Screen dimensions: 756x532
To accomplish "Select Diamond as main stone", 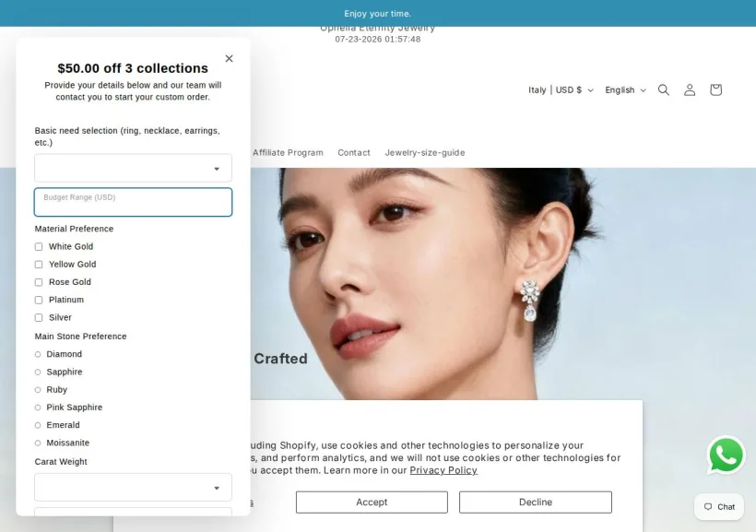I will [38, 354].
